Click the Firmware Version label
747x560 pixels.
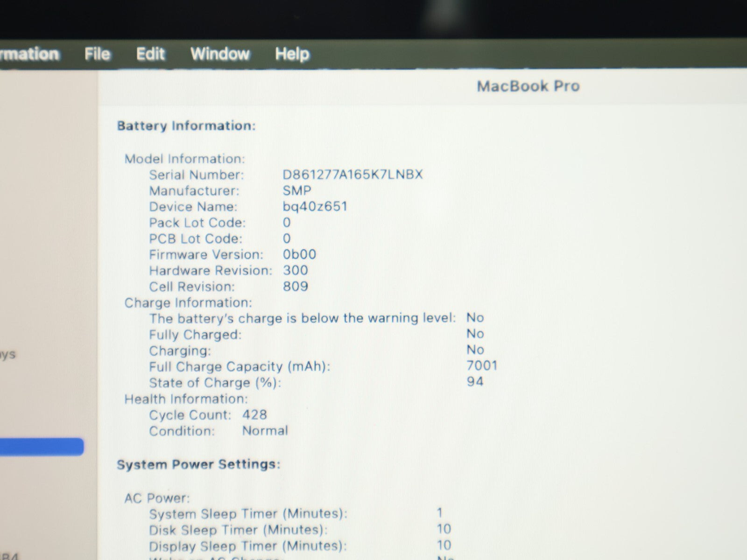(x=206, y=254)
